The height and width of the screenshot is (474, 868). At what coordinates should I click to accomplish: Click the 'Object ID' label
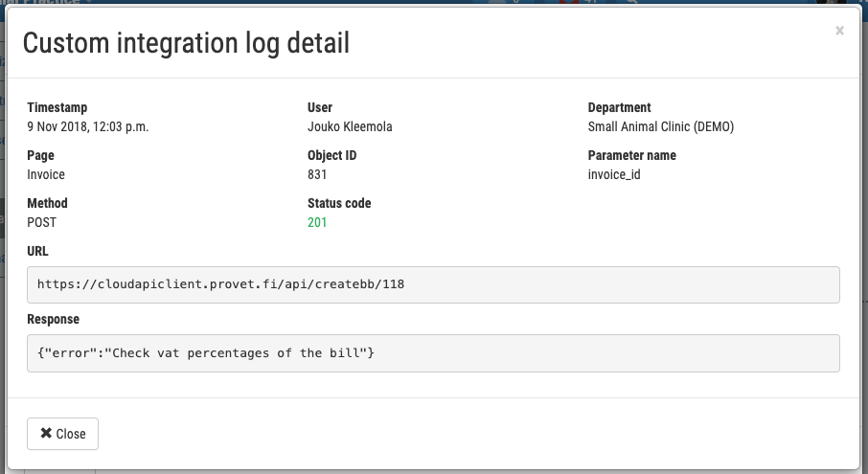pyautogui.click(x=332, y=155)
